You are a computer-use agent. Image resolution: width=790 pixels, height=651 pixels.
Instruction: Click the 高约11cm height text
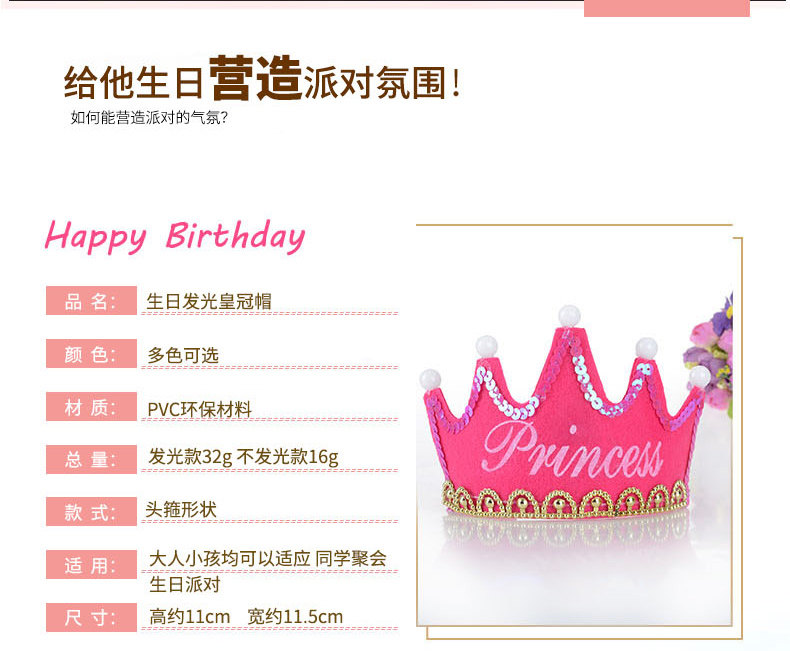pos(189,616)
